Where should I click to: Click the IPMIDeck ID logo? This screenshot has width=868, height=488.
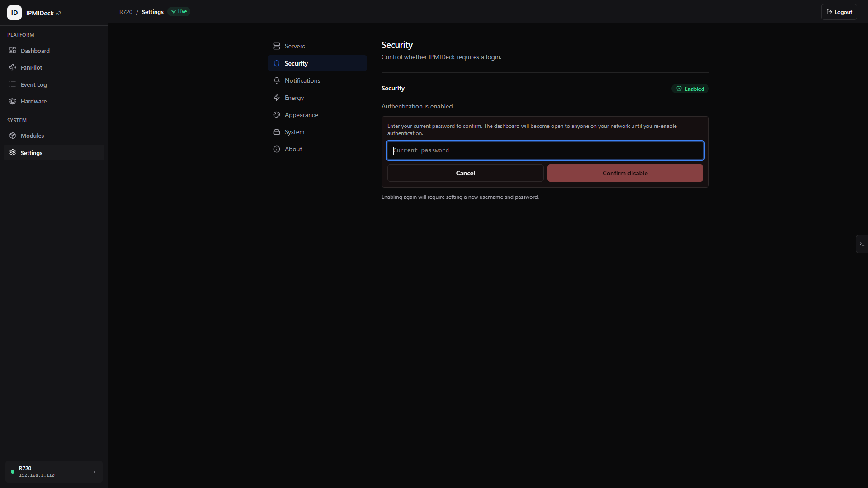point(14,13)
